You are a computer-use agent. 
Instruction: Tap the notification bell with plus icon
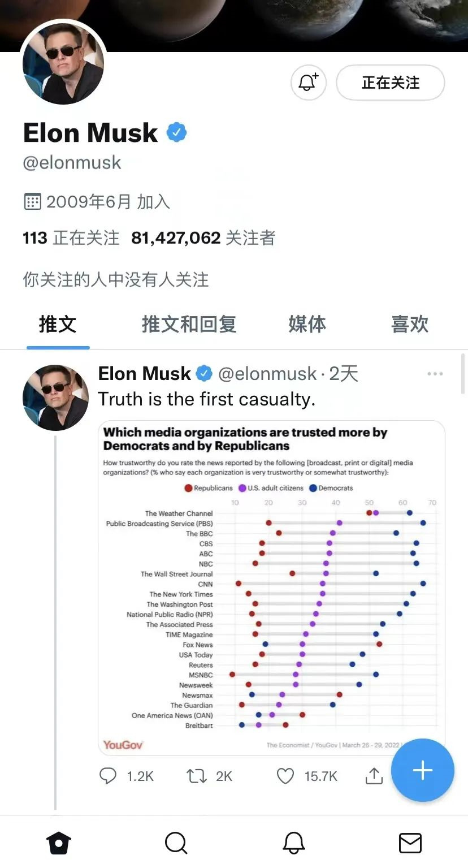pos(309,83)
